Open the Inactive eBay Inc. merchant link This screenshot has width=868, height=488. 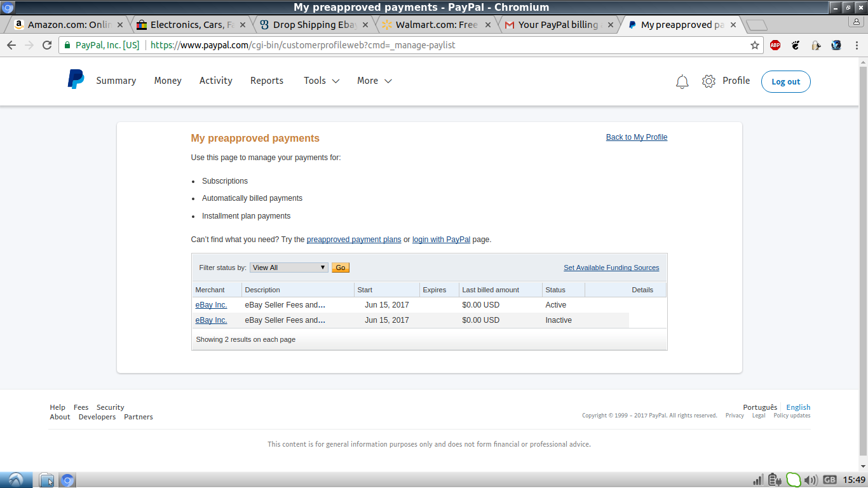tap(211, 320)
